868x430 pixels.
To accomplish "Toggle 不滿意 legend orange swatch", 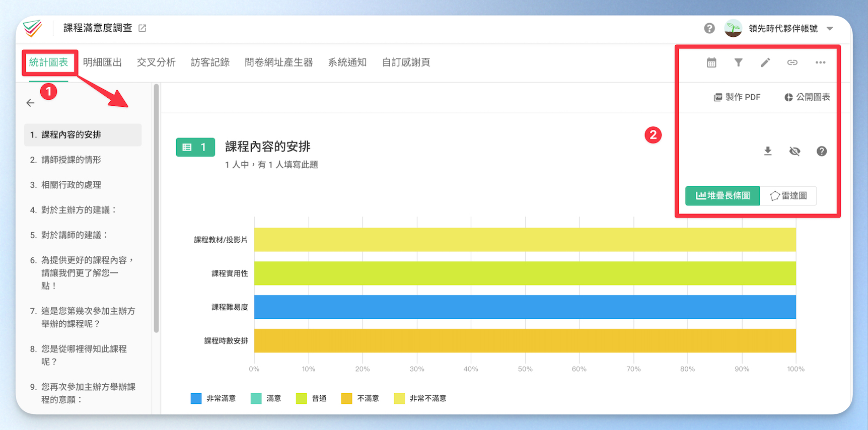I will point(346,398).
